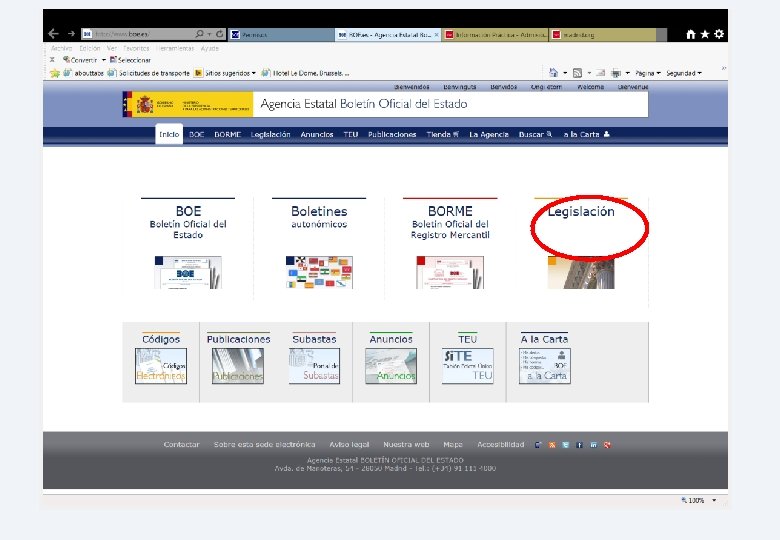This screenshot has height=540, width=780.
Task: Open the mobile site icon in footer
Action: click(538, 445)
